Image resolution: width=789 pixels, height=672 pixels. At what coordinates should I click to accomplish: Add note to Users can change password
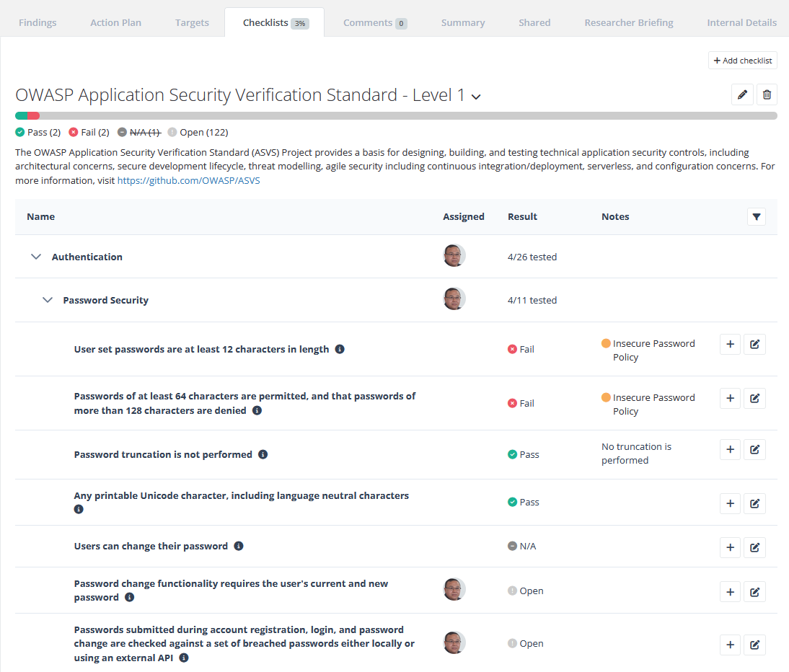[730, 548]
